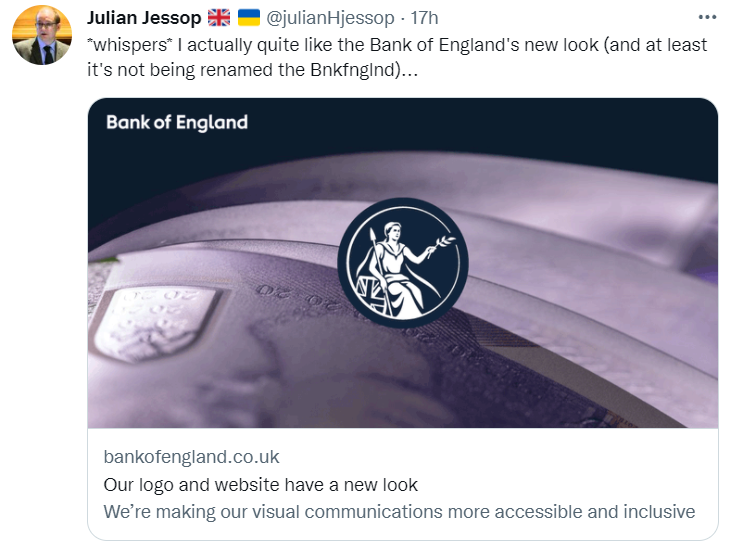Click the Britannia seal logo
Screen dimensions: 729x550
(x=402, y=264)
